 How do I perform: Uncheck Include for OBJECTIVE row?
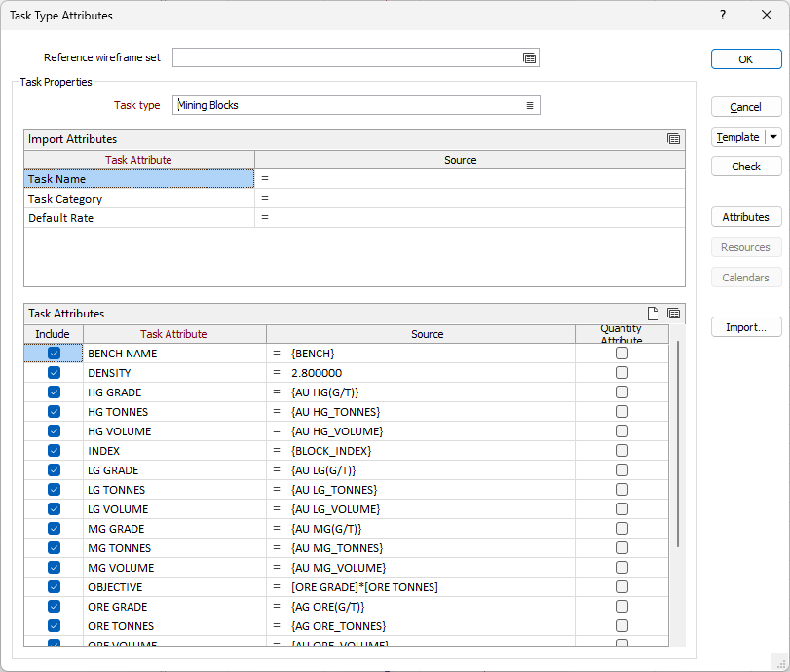(x=54, y=587)
